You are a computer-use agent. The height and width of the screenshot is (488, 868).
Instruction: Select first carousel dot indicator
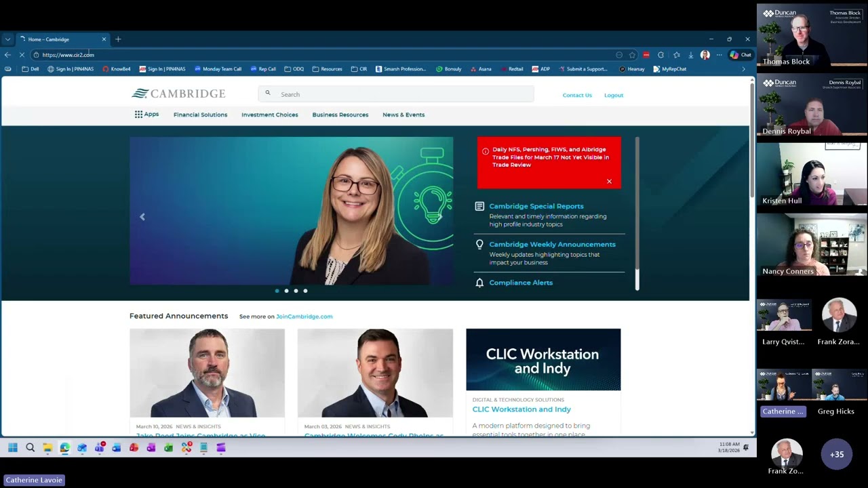tap(277, 291)
